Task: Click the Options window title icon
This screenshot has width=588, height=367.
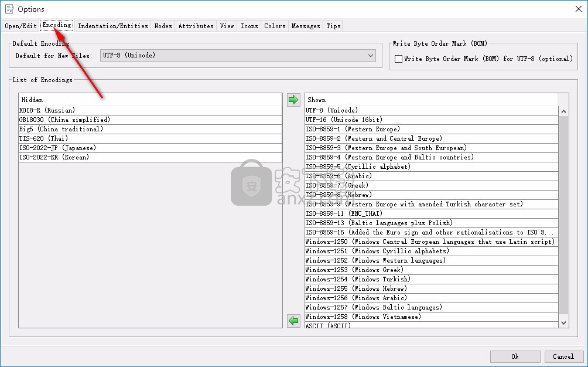Action: coord(9,9)
